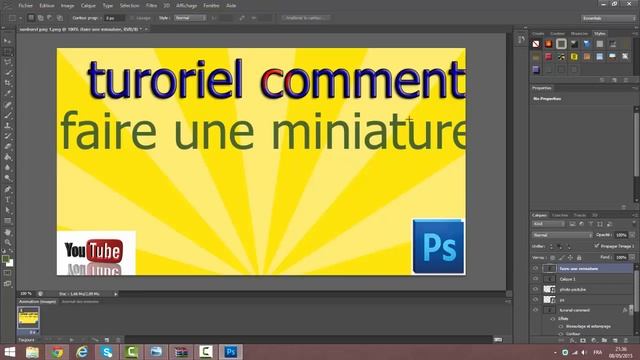Image resolution: width=640 pixels, height=360 pixels.
Task: Click the Améliorer le contour button
Action: pos(306,18)
